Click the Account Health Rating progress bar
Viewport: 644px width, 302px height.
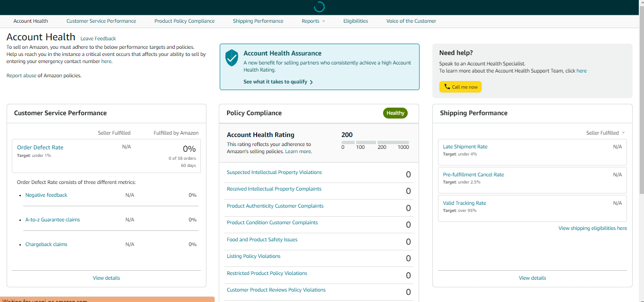tap(375, 142)
